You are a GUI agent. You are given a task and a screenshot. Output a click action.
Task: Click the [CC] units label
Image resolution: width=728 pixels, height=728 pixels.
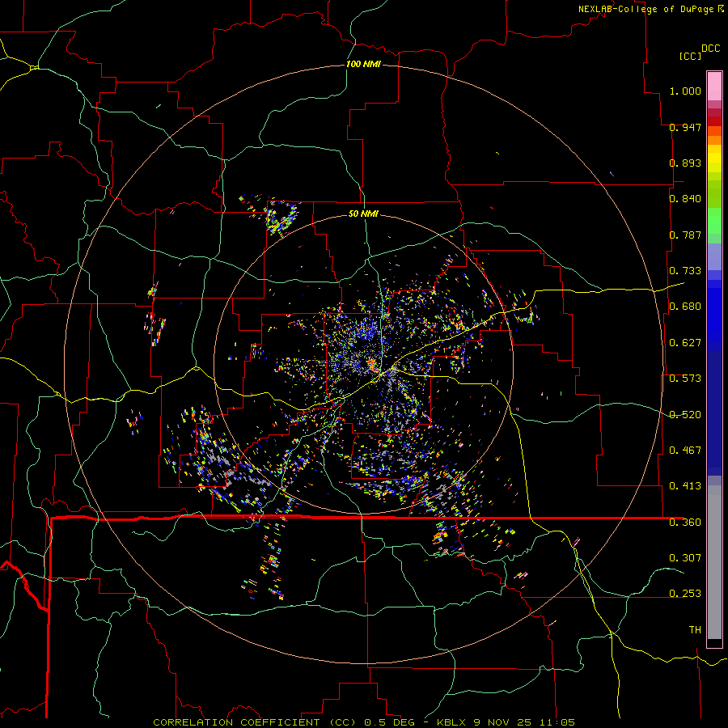(690, 56)
